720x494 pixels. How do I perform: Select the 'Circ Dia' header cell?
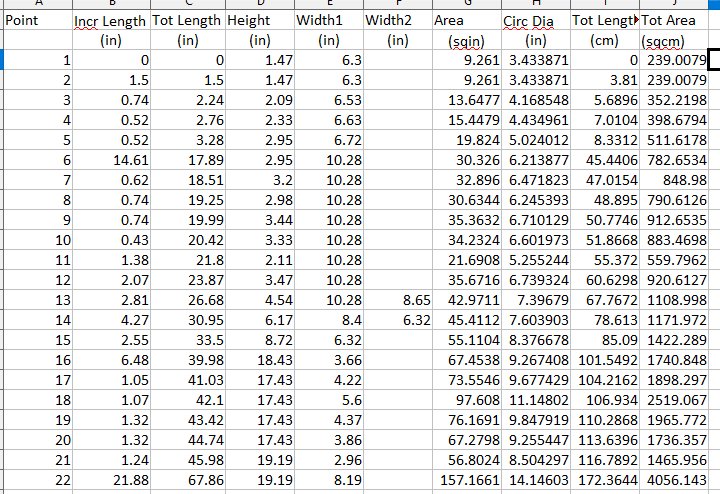click(536, 20)
